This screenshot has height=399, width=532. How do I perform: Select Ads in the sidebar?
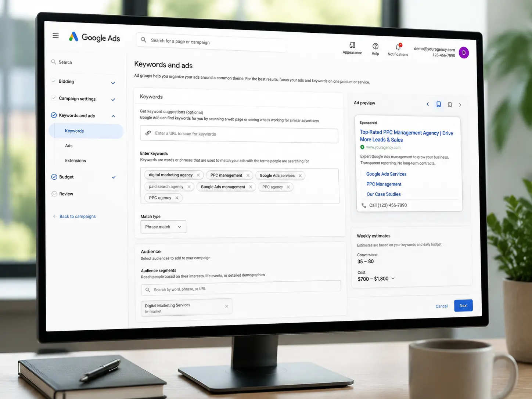[69, 146]
